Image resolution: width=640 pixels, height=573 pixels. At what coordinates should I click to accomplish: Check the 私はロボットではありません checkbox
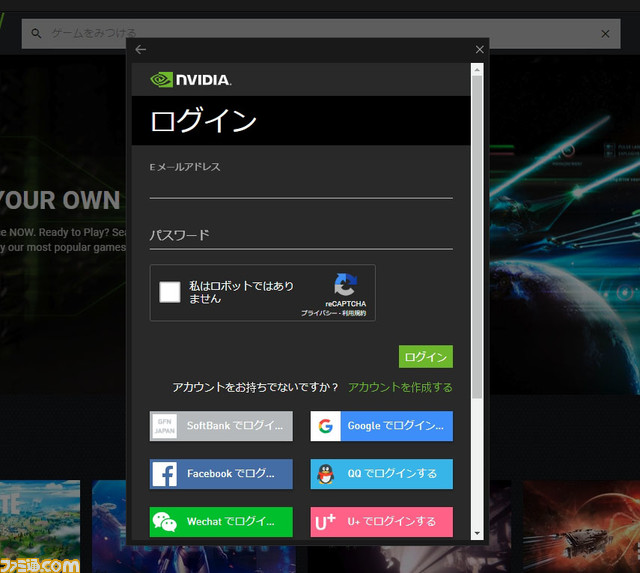coord(170,292)
